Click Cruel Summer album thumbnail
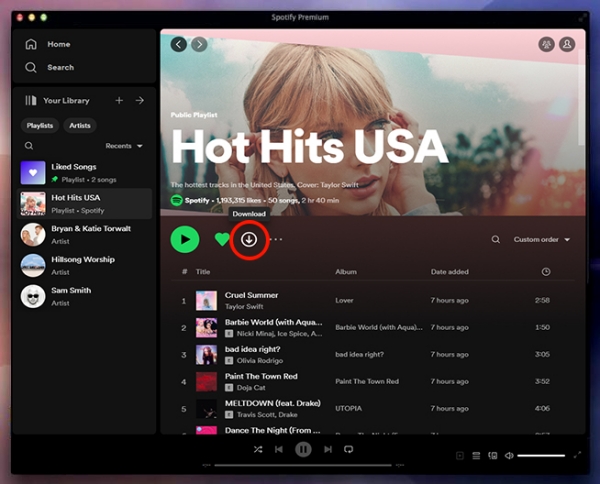 coord(206,300)
